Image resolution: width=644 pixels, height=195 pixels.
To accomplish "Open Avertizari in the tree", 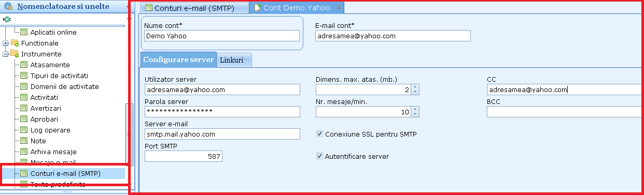I will (x=46, y=108).
